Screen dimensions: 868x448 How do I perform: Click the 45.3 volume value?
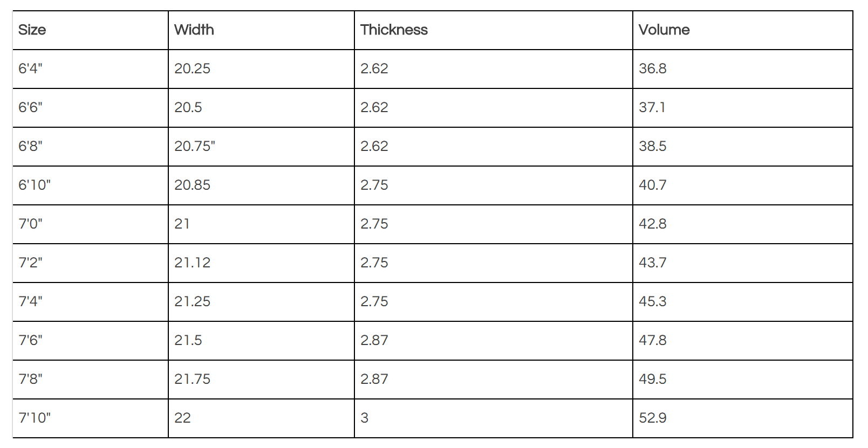(653, 301)
